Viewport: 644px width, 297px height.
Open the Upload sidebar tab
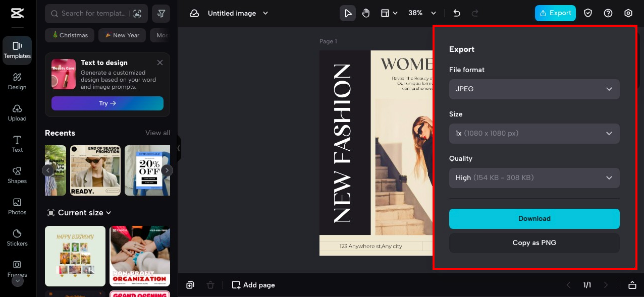[17, 113]
